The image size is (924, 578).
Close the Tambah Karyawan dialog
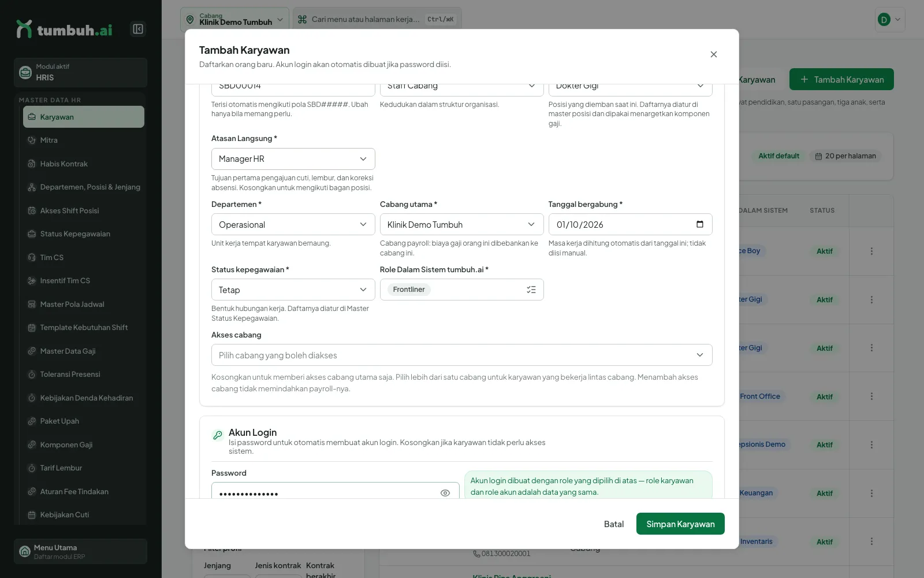(714, 54)
